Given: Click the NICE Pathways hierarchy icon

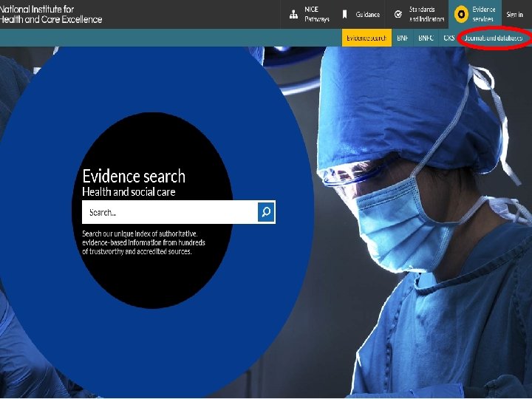Looking at the screenshot, I should pos(293,15).
